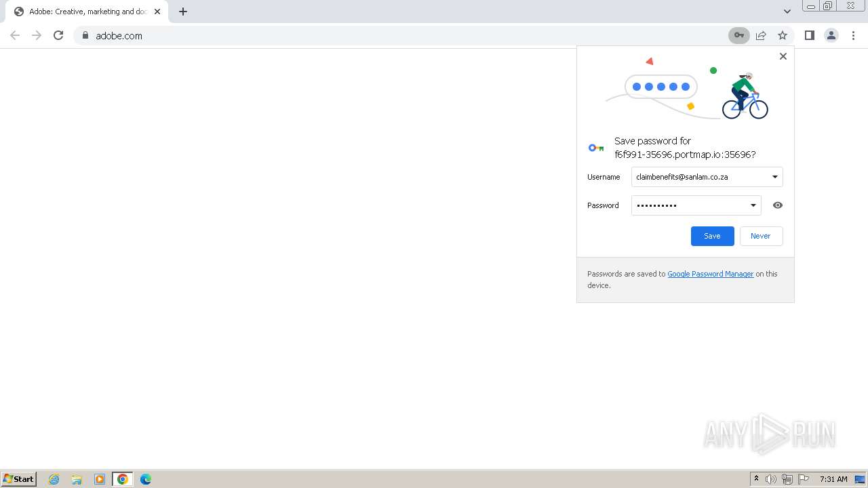Image resolution: width=868 pixels, height=488 pixels.
Task: Click the network tray icon
Action: pyautogui.click(x=787, y=479)
